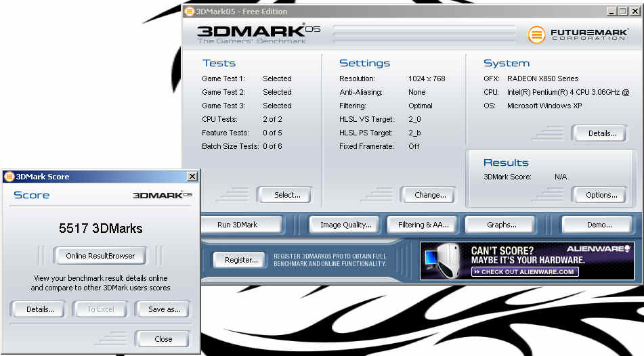
Task: Click the 3DMark Score dialog title bar
Action: click(101, 177)
